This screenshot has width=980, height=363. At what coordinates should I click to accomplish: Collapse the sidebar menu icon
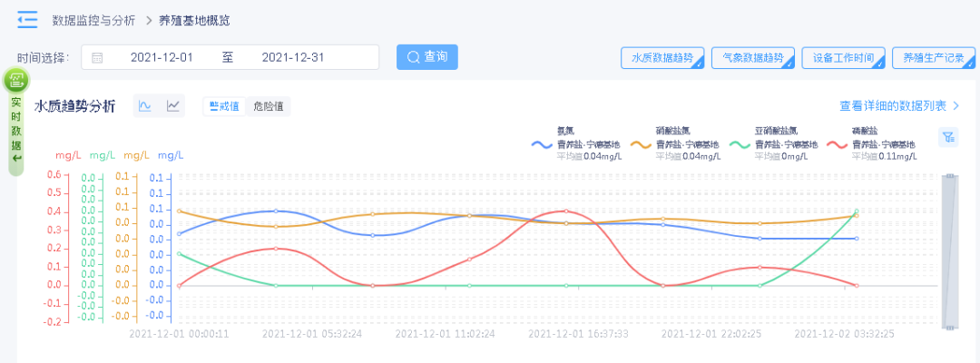[x=27, y=20]
